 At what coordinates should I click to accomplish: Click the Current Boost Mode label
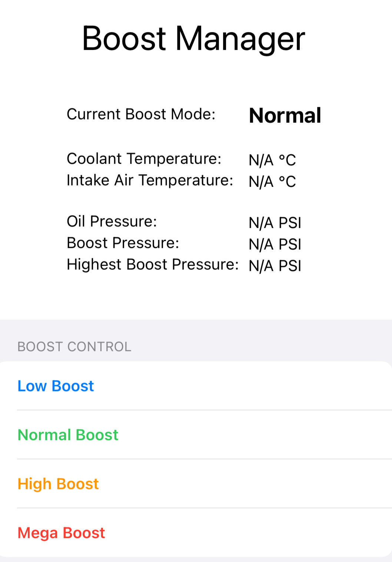tap(141, 114)
